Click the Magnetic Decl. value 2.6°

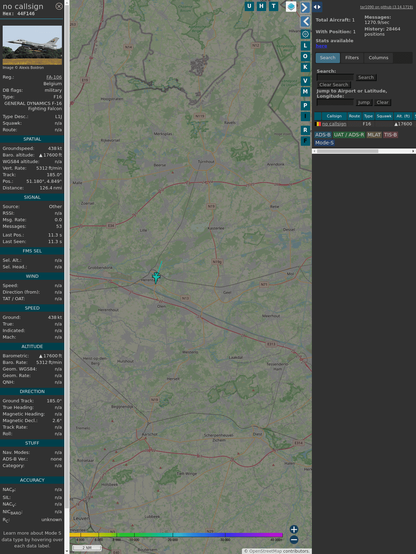58,420
